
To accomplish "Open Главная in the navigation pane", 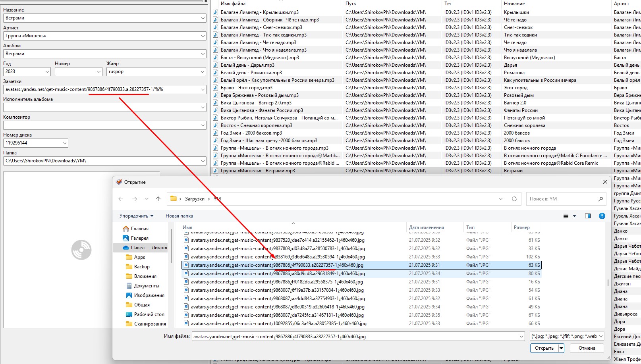I will click(x=139, y=229).
